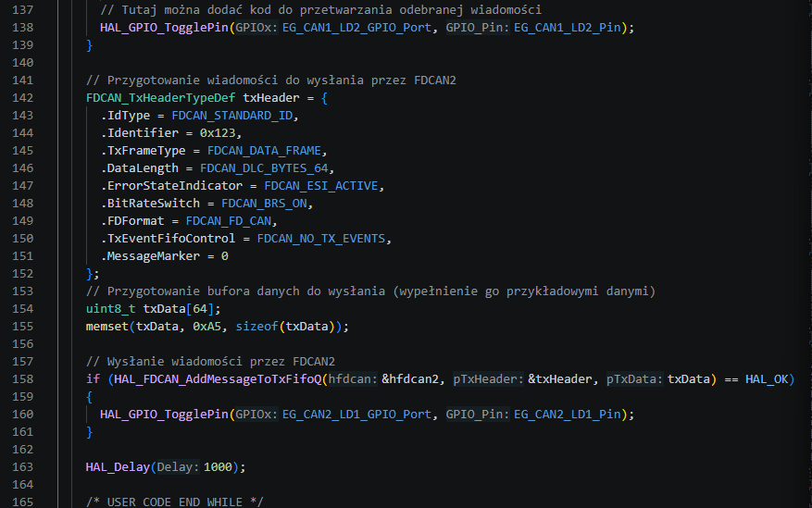Click the memset function call
Viewport: 812px width, 508px height.
tap(107, 327)
